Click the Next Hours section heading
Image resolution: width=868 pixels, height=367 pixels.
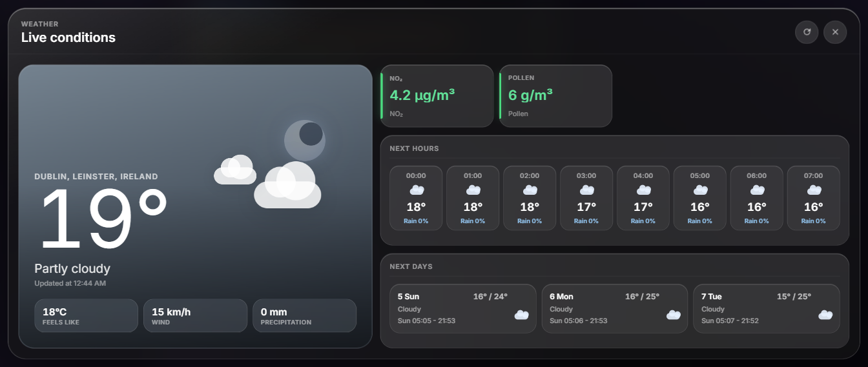414,148
